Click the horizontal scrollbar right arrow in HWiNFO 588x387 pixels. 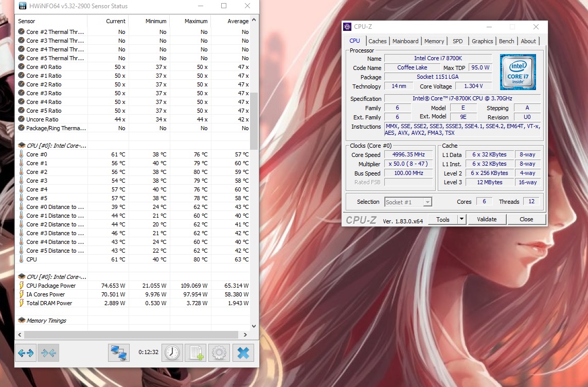coord(245,335)
